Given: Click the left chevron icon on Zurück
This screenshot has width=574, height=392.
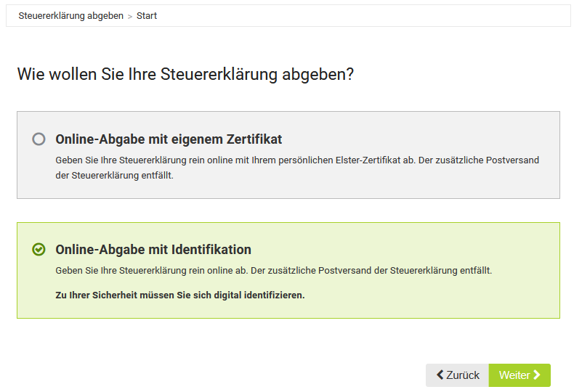Looking at the screenshot, I should click(440, 375).
